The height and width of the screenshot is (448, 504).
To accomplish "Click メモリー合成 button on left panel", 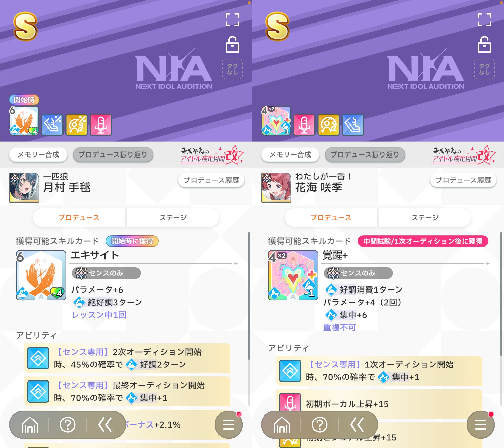I will click(x=38, y=155).
